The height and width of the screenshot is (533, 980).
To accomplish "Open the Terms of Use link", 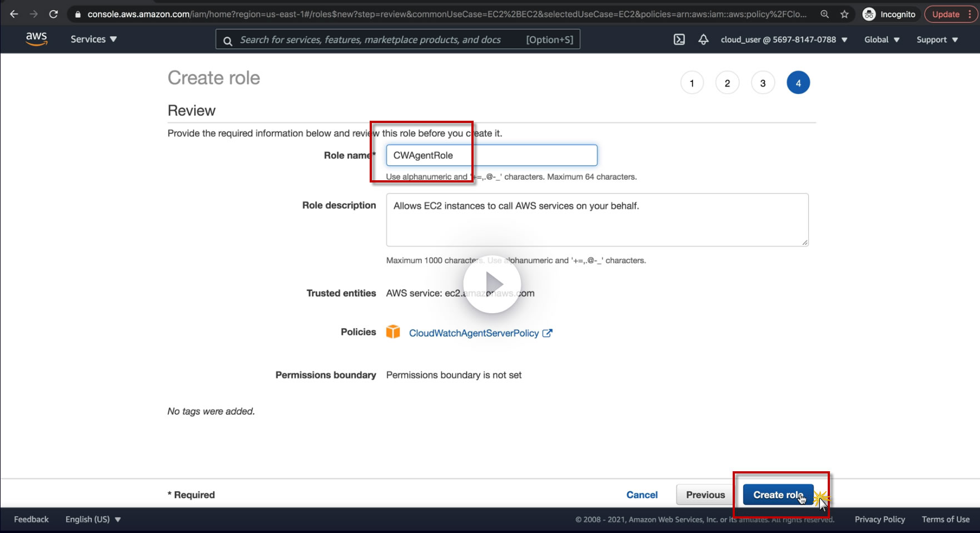I will (946, 519).
